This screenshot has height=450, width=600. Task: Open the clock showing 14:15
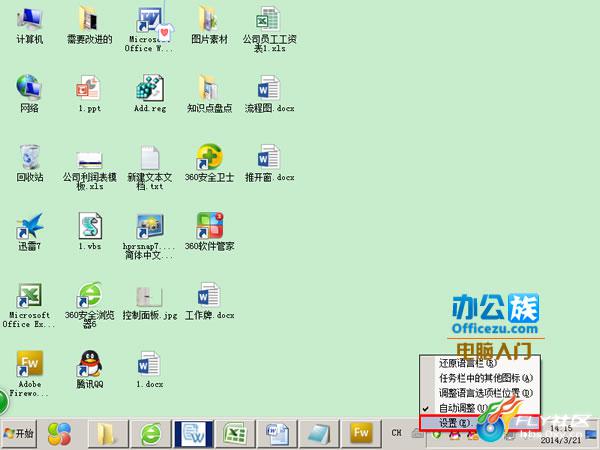coord(561,434)
